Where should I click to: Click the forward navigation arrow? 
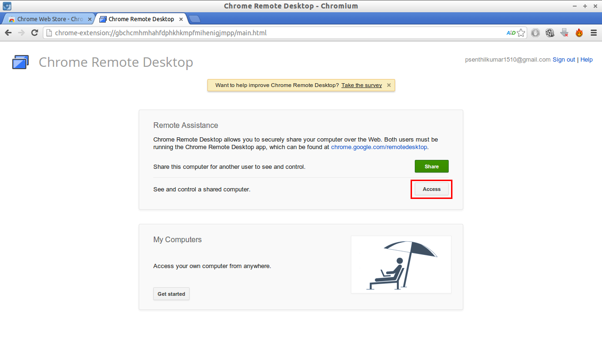21,33
